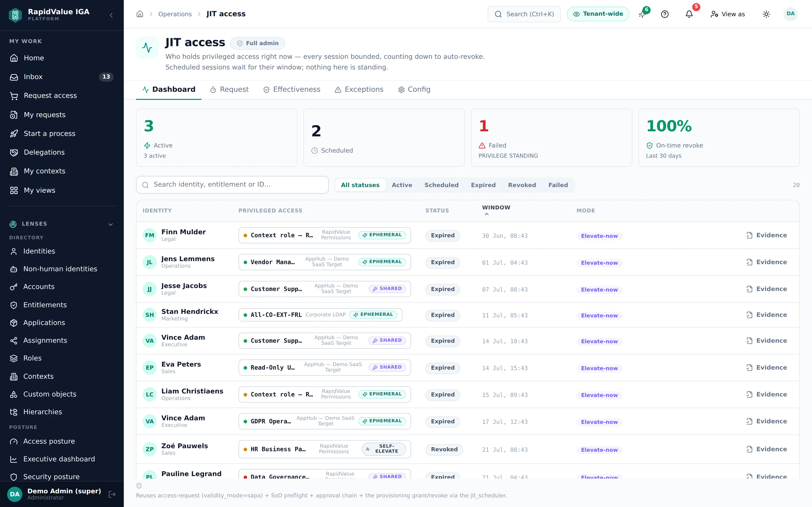The image size is (812, 507).
Task: Filter sessions by Failed status
Action: click(x=558, y=185)
